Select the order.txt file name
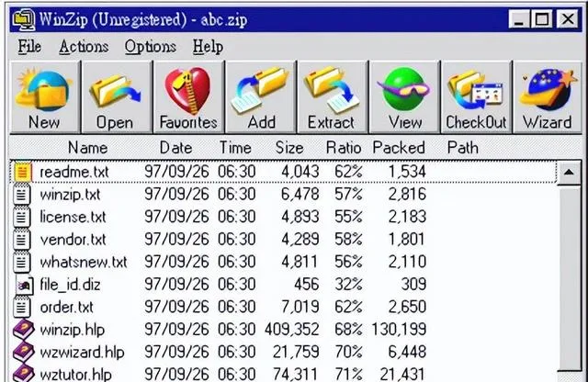Image resolution: width=588 pixels, height=382 pixels. 66,307
